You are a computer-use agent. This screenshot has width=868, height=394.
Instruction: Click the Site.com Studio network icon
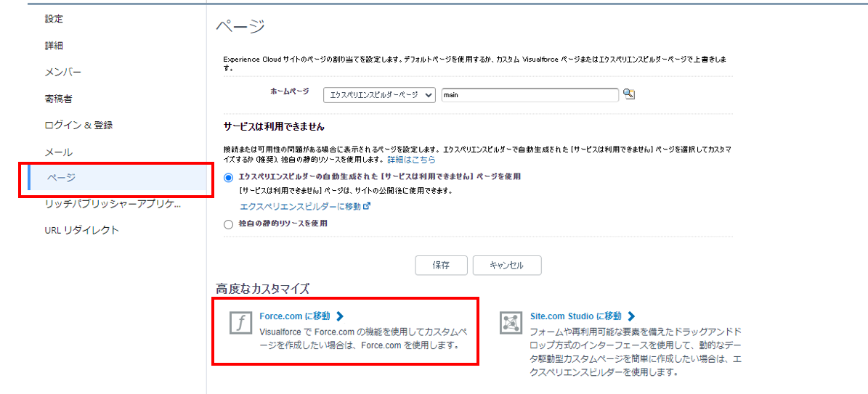511,323
